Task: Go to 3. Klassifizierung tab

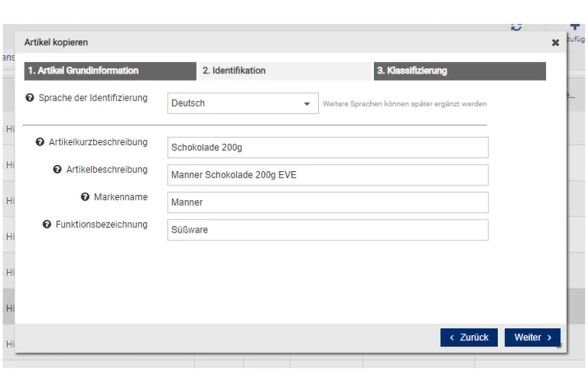Action: [460, 71]
